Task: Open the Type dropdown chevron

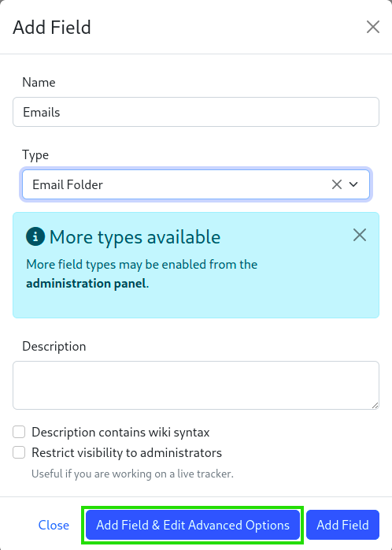Action: pyautogui.click(x=353, y=184)
